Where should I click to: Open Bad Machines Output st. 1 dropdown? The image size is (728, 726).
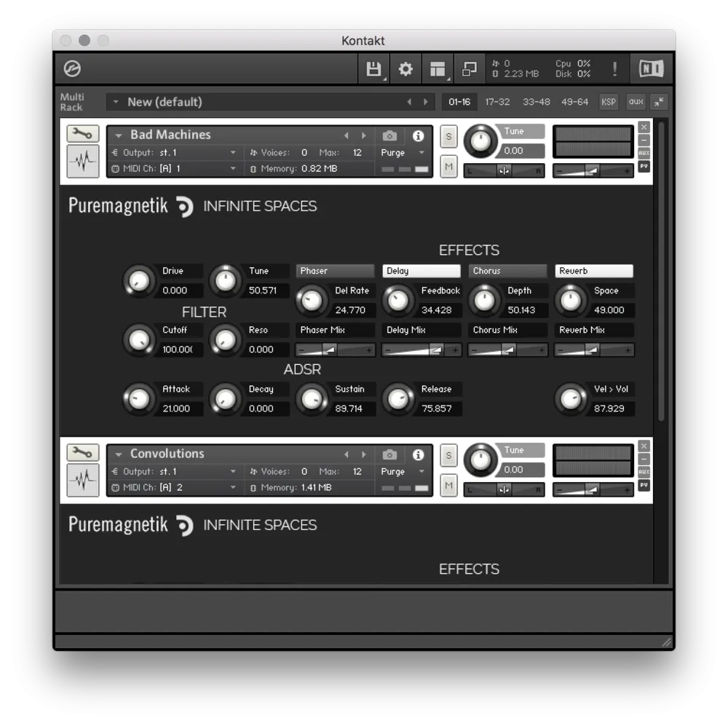click(175, 152)
